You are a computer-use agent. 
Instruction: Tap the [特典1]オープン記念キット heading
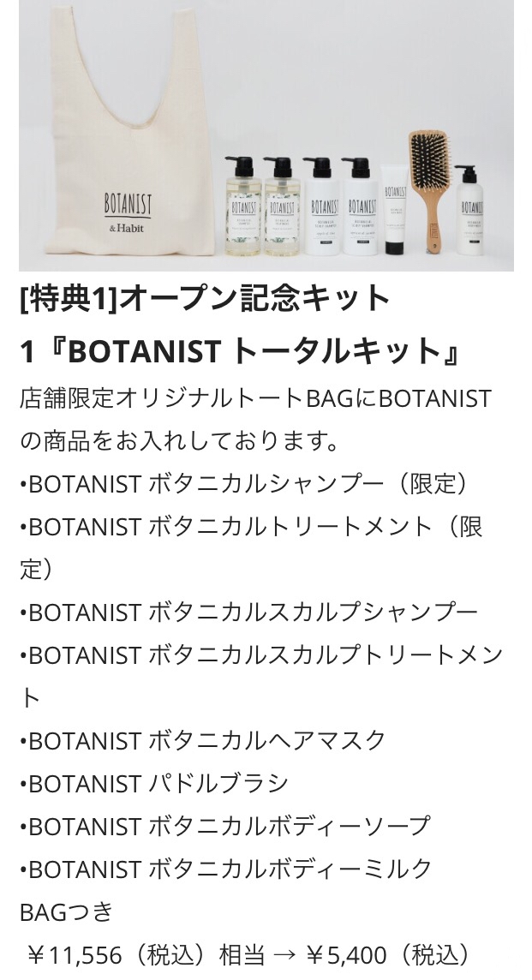click(206, 298)
